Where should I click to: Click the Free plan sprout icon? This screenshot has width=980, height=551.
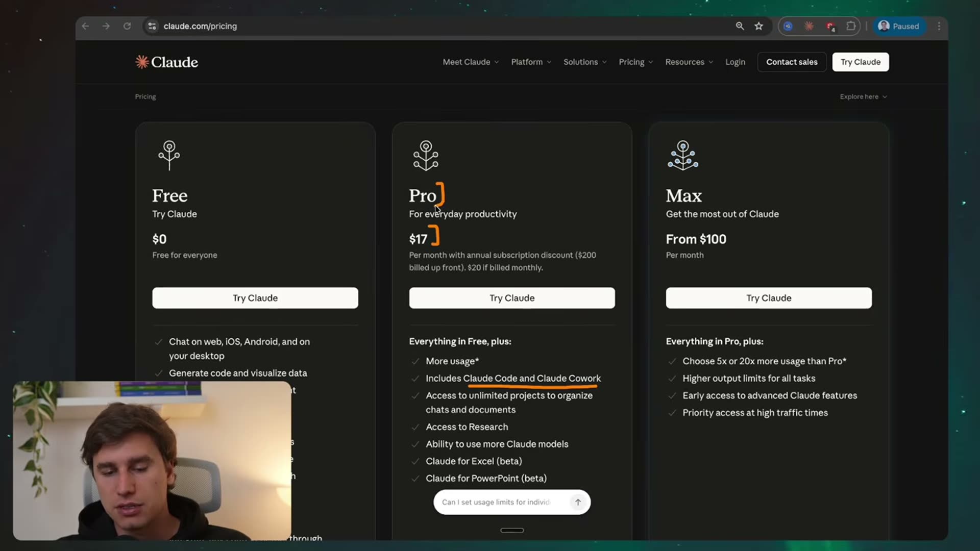[x=169, y=156]
